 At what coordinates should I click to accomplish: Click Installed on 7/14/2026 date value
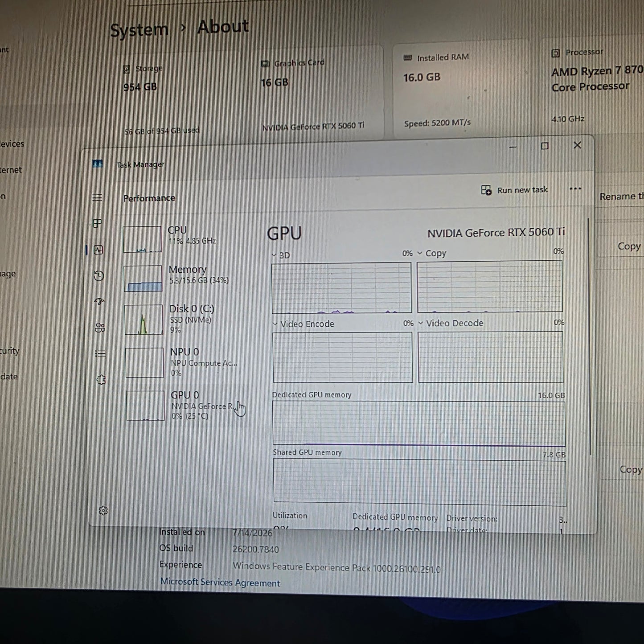(252, 533)
